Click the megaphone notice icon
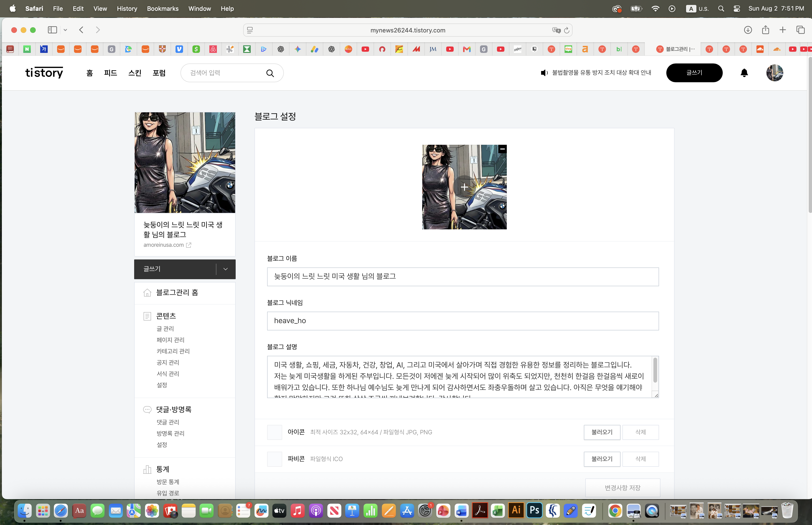This screenshot has width=812, height=525. click(x=544, y=73)
